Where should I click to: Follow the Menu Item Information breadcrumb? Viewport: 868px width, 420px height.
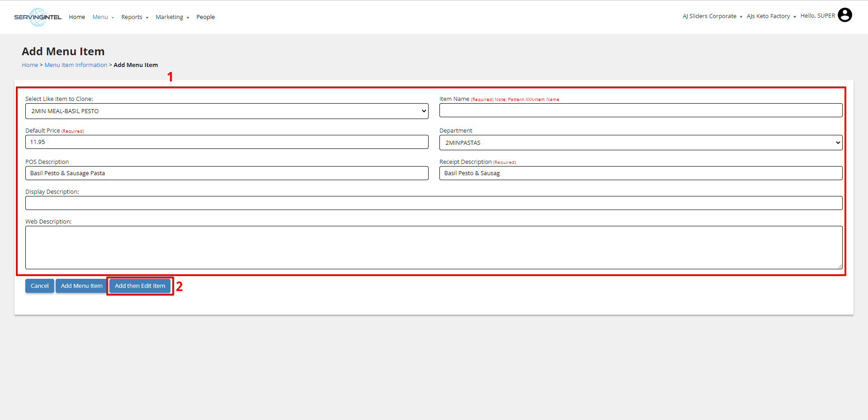(x=76, y=65)
